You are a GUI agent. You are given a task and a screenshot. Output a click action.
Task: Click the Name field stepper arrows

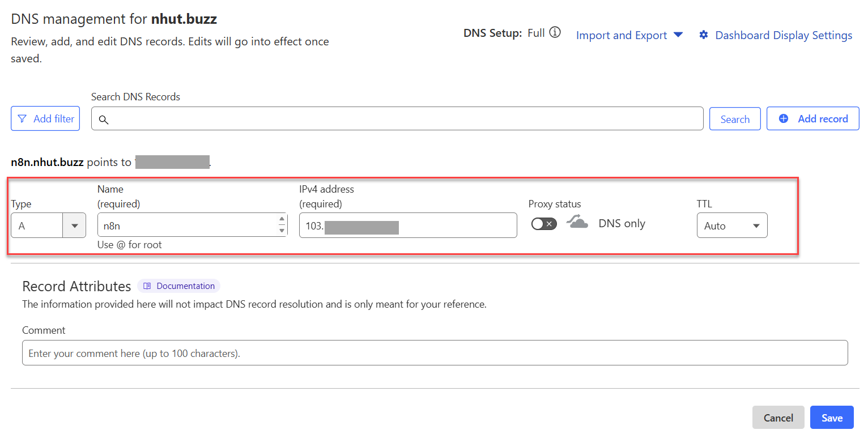tap(282, 225)
